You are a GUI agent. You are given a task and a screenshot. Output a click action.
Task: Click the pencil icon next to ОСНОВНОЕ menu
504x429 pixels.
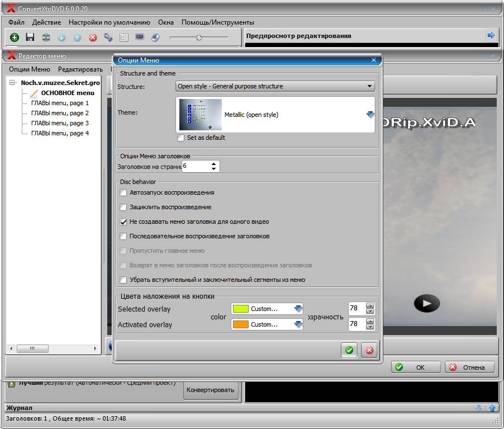tap(34, 93)
